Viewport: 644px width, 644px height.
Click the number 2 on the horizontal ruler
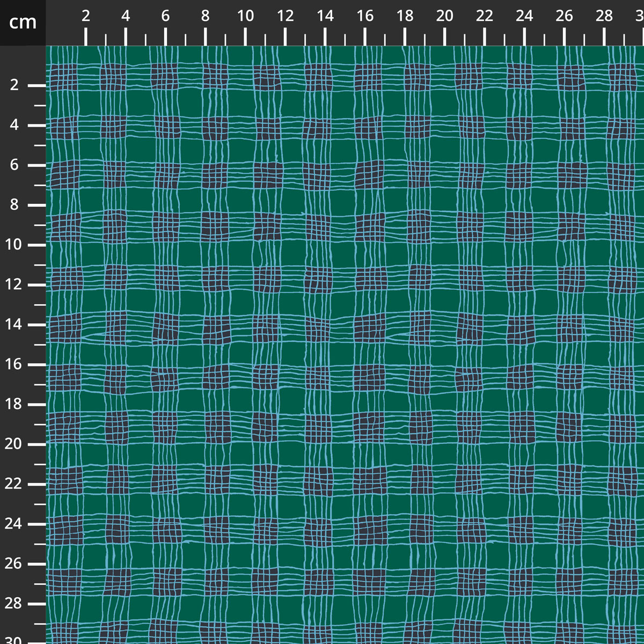(85, 17)
